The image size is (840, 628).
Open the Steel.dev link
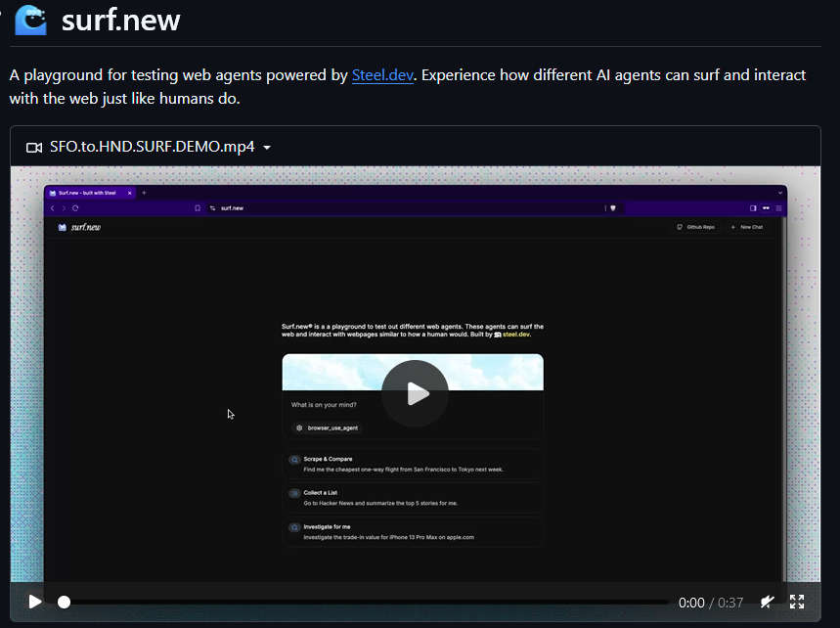point(382,75)
